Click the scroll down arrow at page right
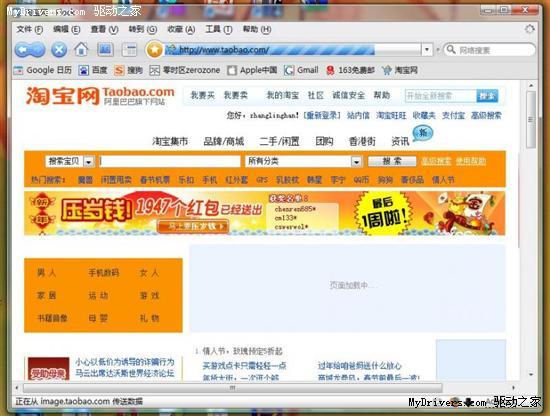The height and width of the screenshot is (416, 550). coord(531,375)
